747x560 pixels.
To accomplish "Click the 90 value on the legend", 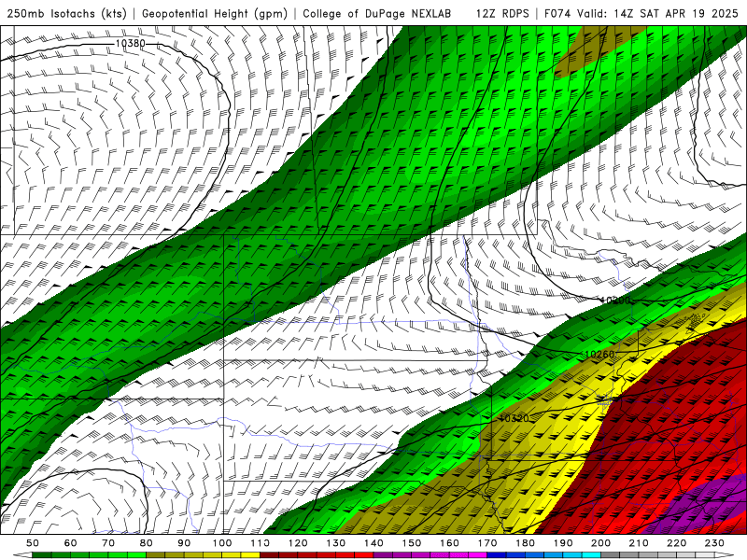I will click(x=184, y=543).
